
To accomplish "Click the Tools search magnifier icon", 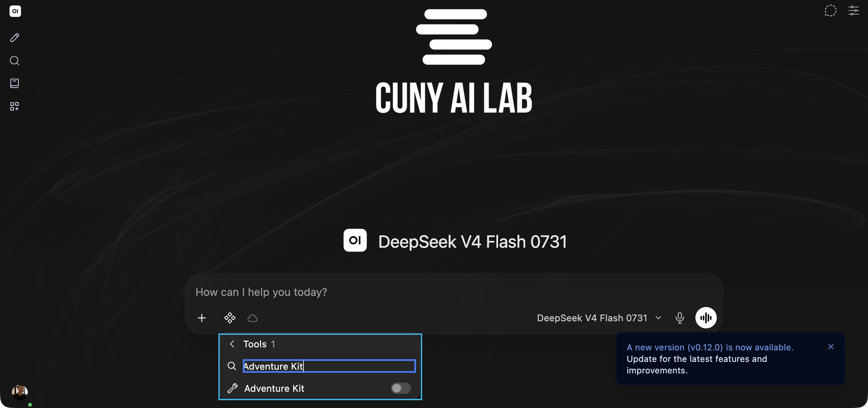I will pos(232,366).
